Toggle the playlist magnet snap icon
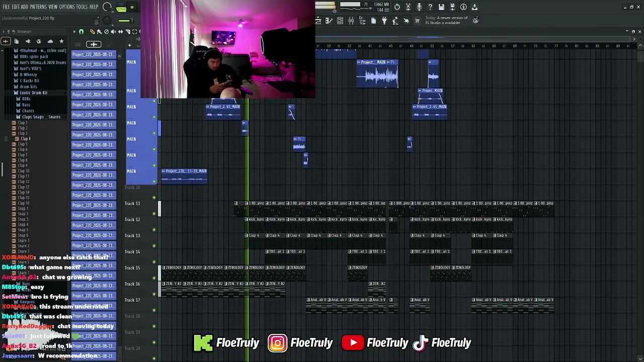Viewport: 644px width, 362px height. point(81,32)
